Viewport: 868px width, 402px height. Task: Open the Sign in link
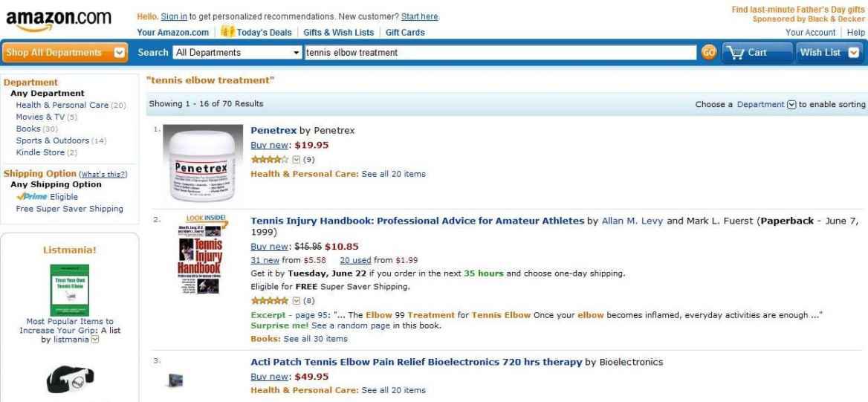coord(174,17)
